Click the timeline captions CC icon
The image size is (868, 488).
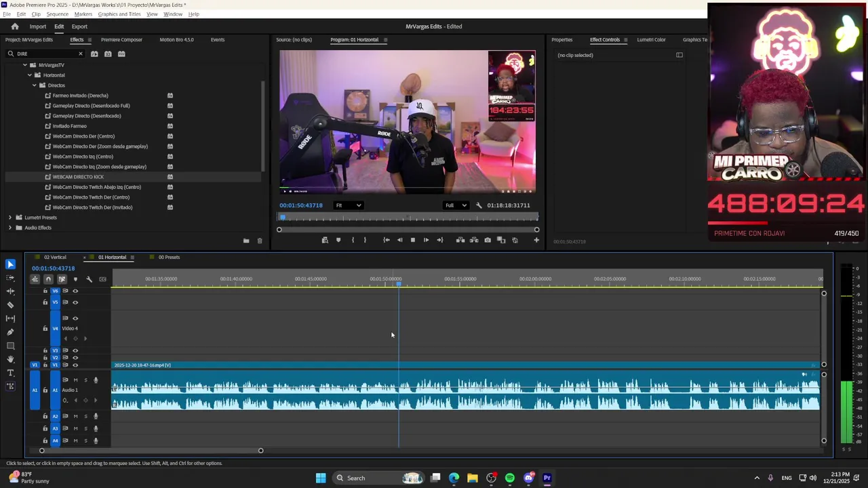[102, 279]
